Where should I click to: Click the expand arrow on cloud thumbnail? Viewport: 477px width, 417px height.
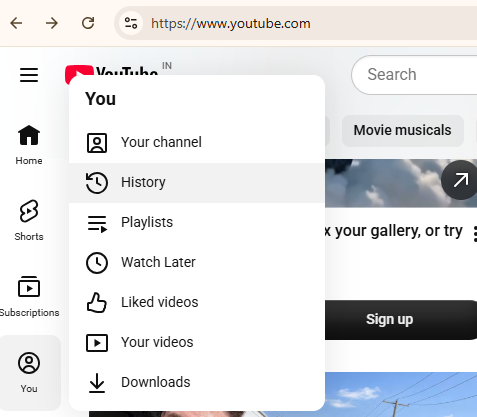pos(460,180)
